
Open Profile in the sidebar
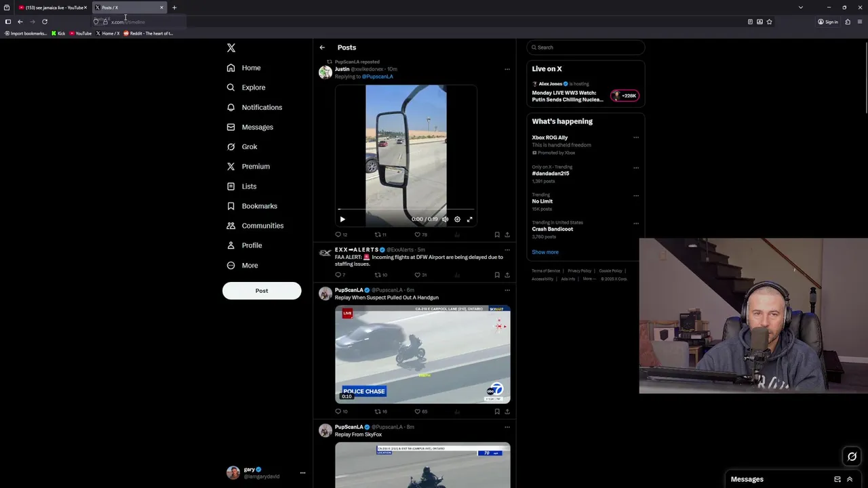(x=244, y=245)
